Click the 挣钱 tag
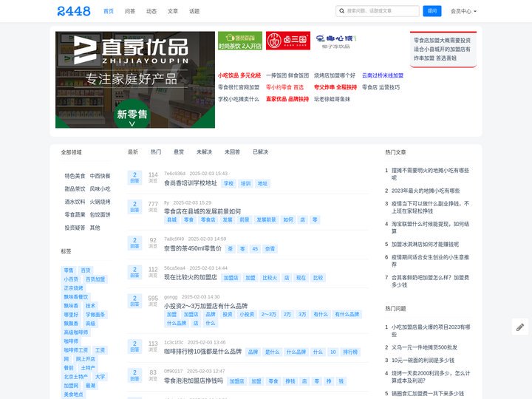 pyautogui.click(x=290, y=381)
